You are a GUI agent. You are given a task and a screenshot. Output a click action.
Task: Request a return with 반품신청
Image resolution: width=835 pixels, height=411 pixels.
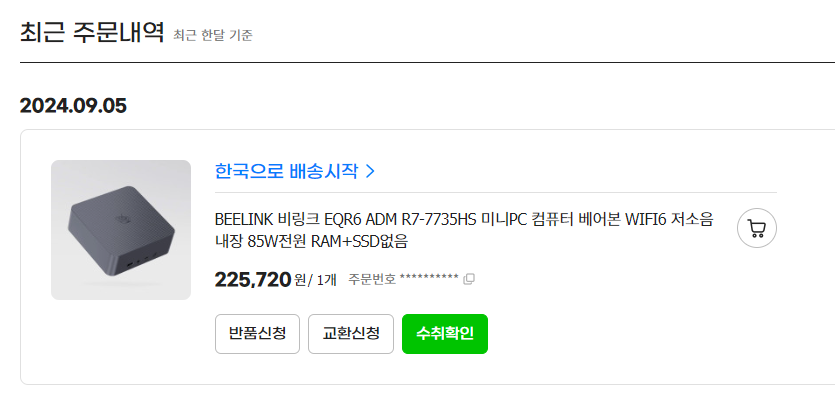tap(257, 334)
